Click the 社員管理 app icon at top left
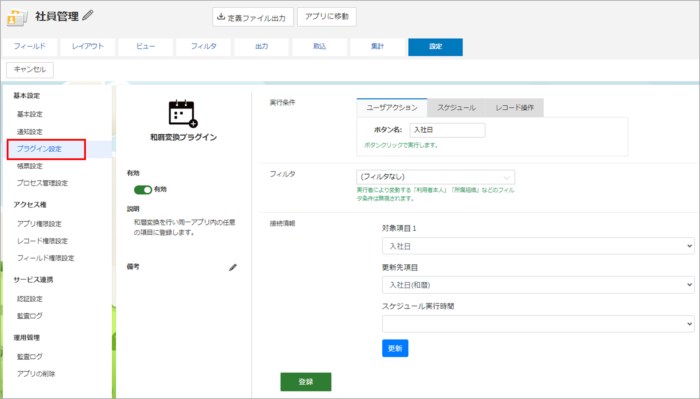700x399 pixels. [x=17, y=17]
